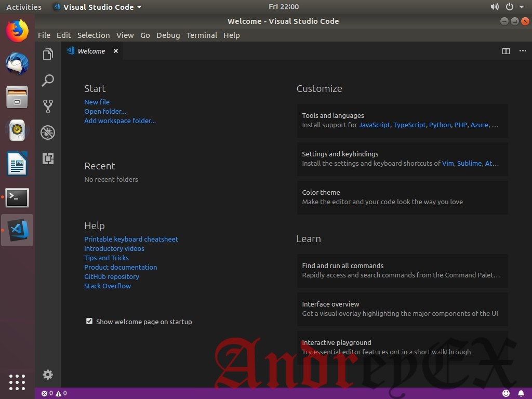
Task: Open the editor More Actions ellipsis
Action: [x=523, y=51]
